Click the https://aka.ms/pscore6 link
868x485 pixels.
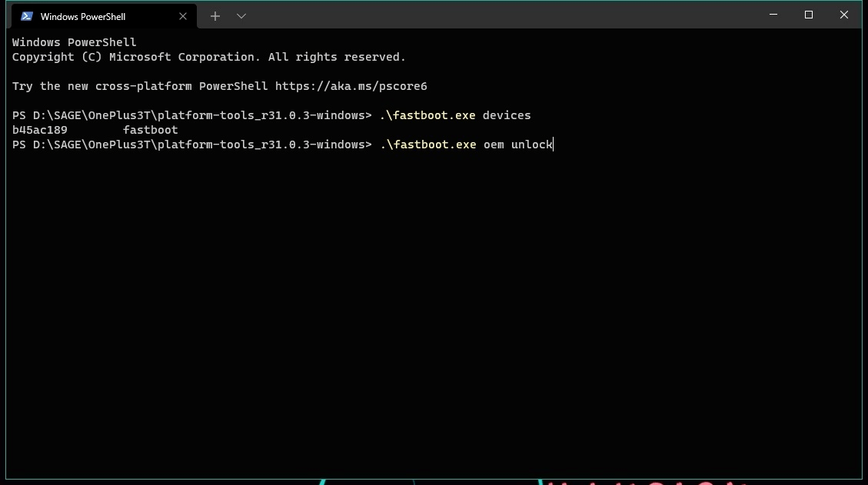click(351, 86)
